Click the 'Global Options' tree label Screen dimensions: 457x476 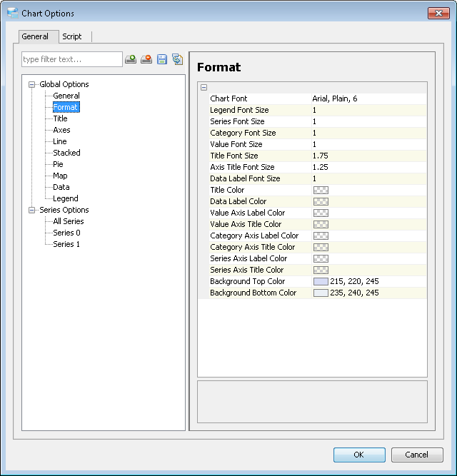point(64,84)
